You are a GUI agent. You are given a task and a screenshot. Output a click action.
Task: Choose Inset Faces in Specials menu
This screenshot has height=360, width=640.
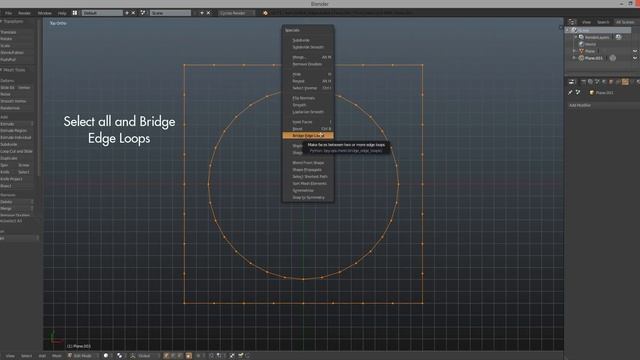click(x=308, y=122)
